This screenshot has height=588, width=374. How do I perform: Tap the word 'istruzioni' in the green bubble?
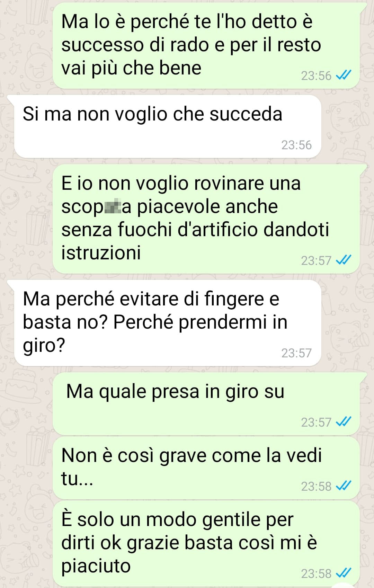101,252
